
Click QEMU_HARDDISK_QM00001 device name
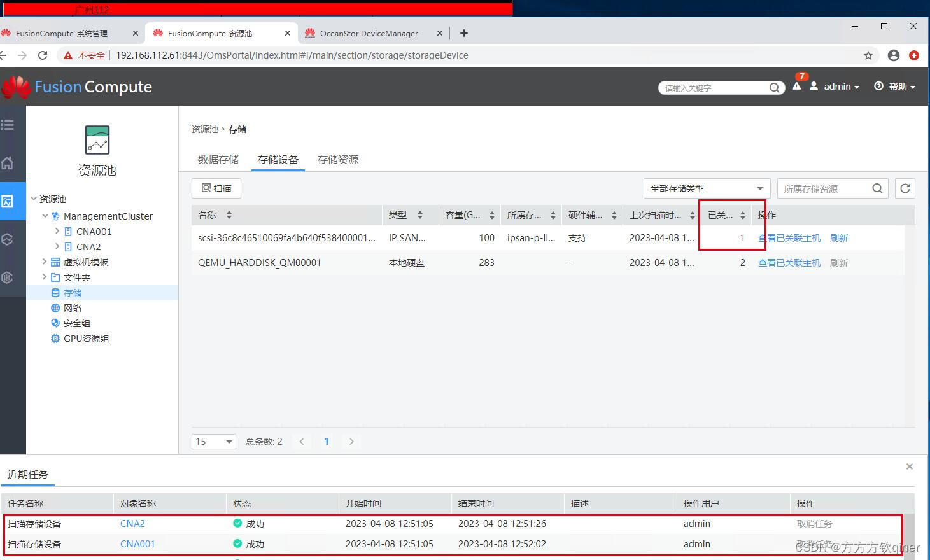(259, 263)
